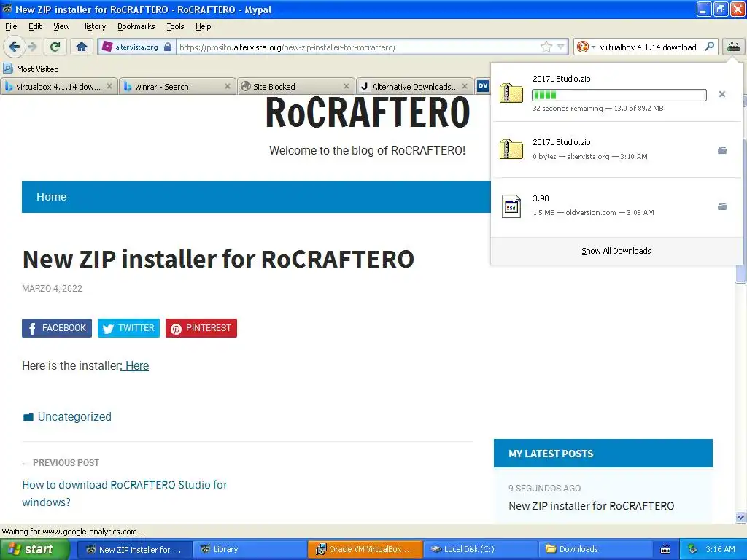Reload the current page
747x560 pixels.
click(55, 47)
